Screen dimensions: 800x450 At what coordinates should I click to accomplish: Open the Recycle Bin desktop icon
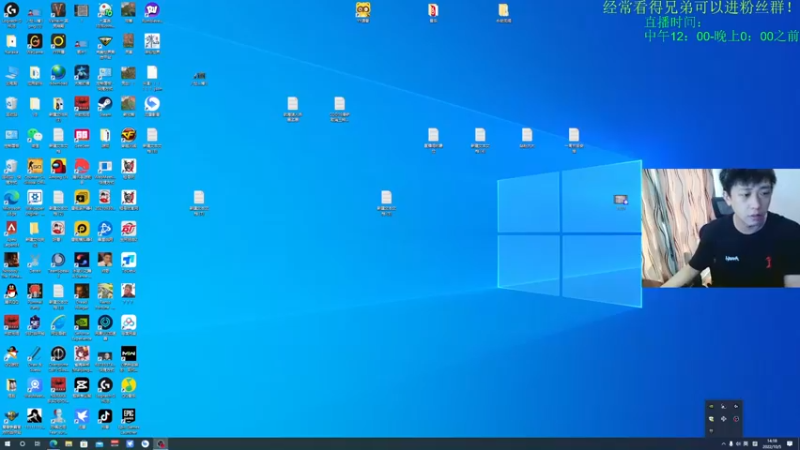[11, 104]
